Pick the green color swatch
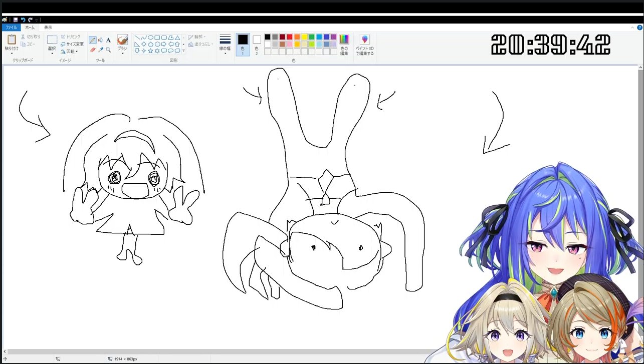The image size is (644, 364). tap(312, 37)
